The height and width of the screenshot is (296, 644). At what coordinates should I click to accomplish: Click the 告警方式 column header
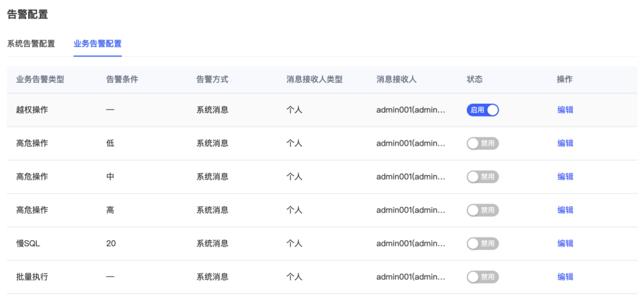click(212, 79)
